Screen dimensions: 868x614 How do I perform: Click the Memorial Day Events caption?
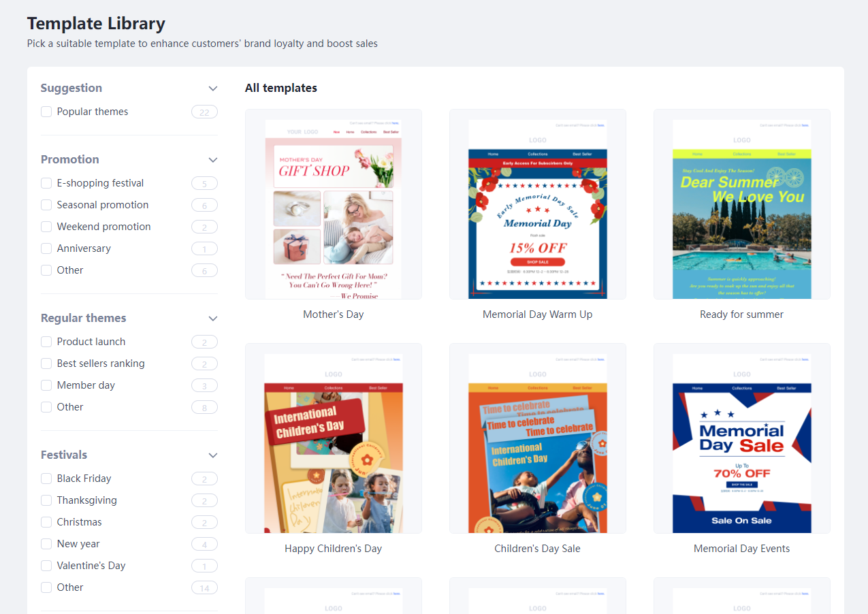[x=742, y=549]
